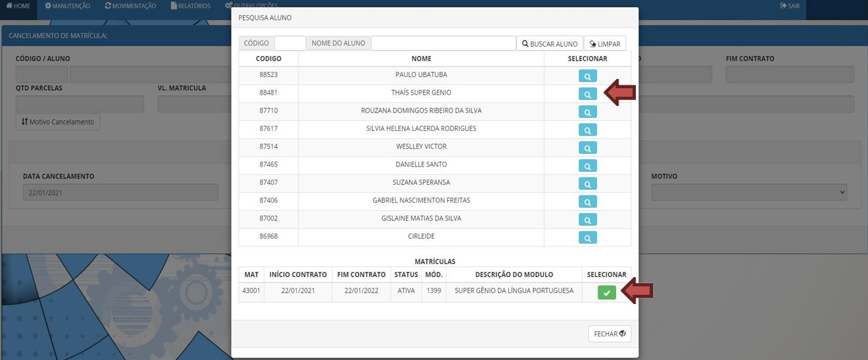The width and height of the screenshot is (868, 360).
Task: Select student Thaís Super Genio magnifier icon
Action: click(587, 94)
